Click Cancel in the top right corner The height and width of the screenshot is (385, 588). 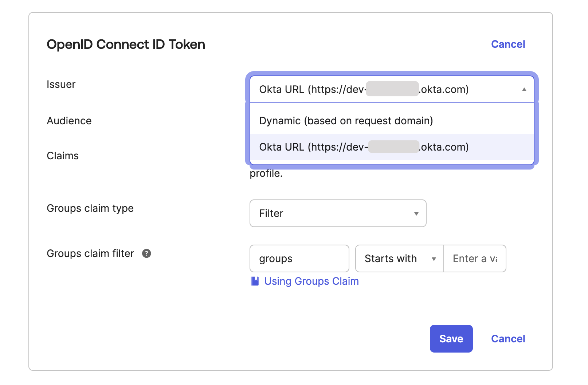coord(508,44)
